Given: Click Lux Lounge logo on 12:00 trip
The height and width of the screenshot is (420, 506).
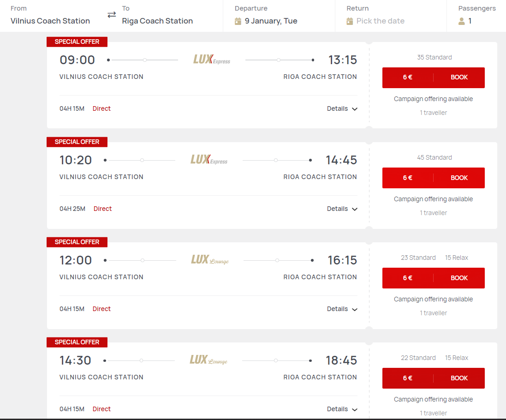Looking at the screenshot, I should click(210, 259).
